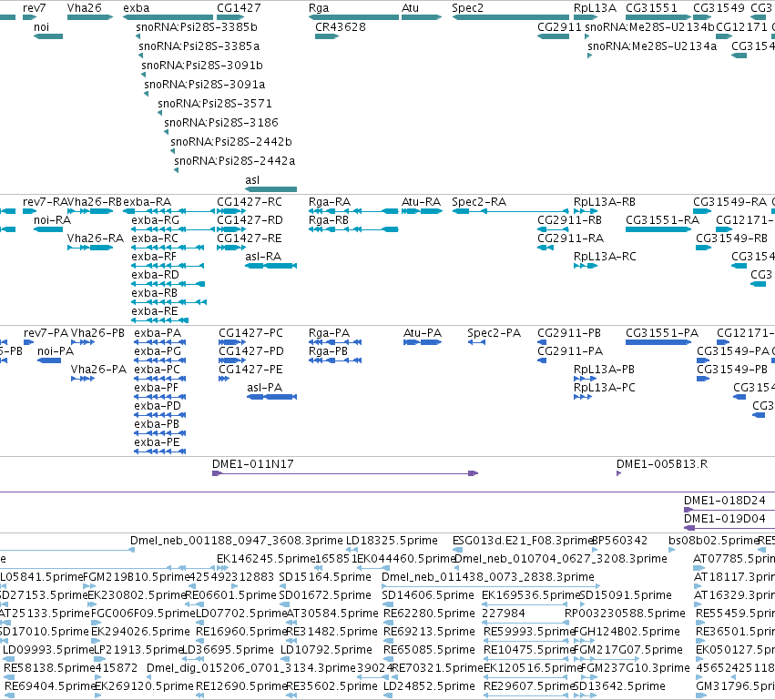775x700 pixels.
Task: Open the DME1-005B13.R clone label
Action: (662, 464)
